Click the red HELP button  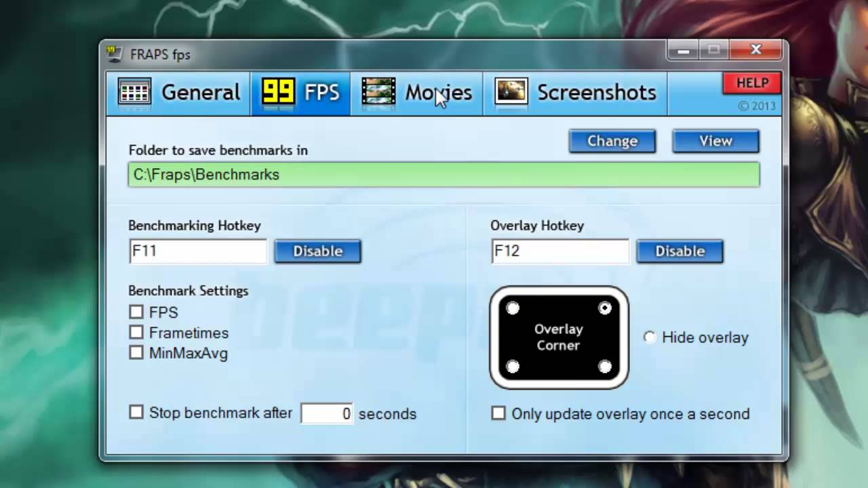click(x=752, y=83)
